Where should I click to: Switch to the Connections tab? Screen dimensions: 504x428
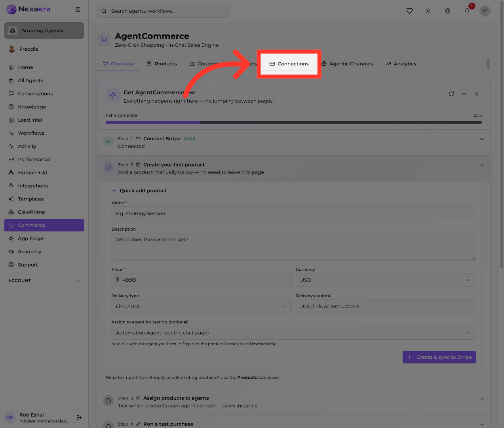click(x=289, y=64)
